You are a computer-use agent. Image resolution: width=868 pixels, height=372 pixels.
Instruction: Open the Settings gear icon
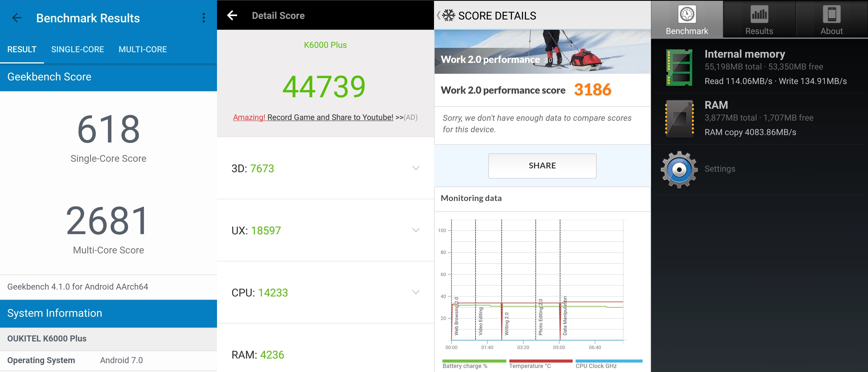679,169
